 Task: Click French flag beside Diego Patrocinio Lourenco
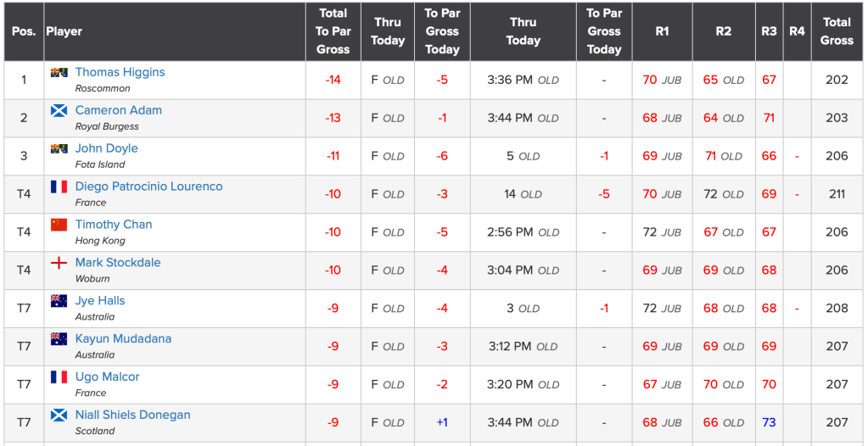point(59,187)
